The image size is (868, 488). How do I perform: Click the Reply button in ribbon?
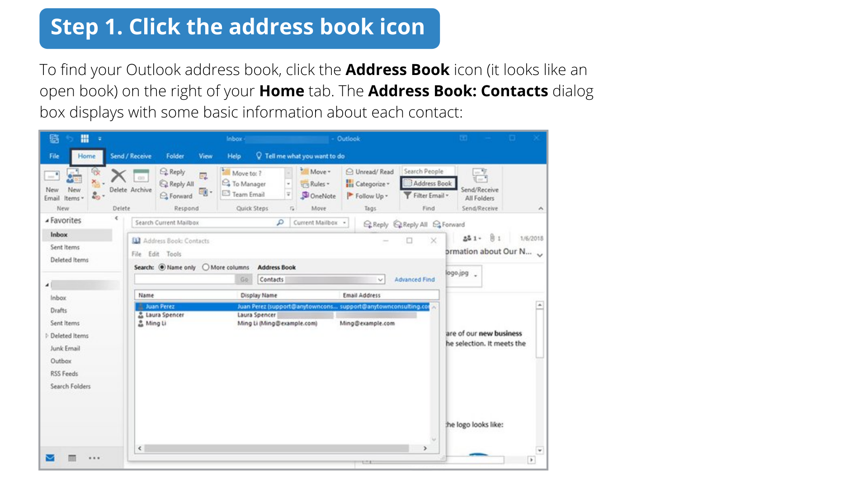(173, 172)
